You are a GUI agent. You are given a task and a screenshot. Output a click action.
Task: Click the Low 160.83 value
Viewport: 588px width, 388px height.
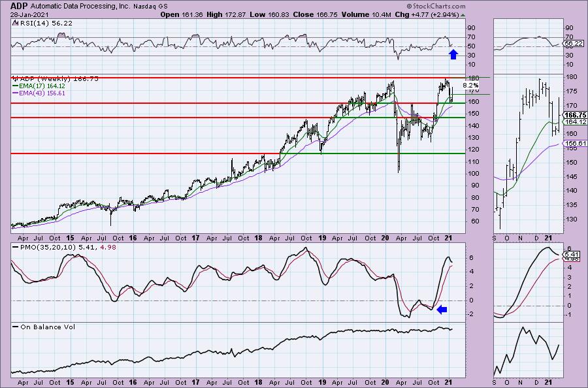click(270, 14)
